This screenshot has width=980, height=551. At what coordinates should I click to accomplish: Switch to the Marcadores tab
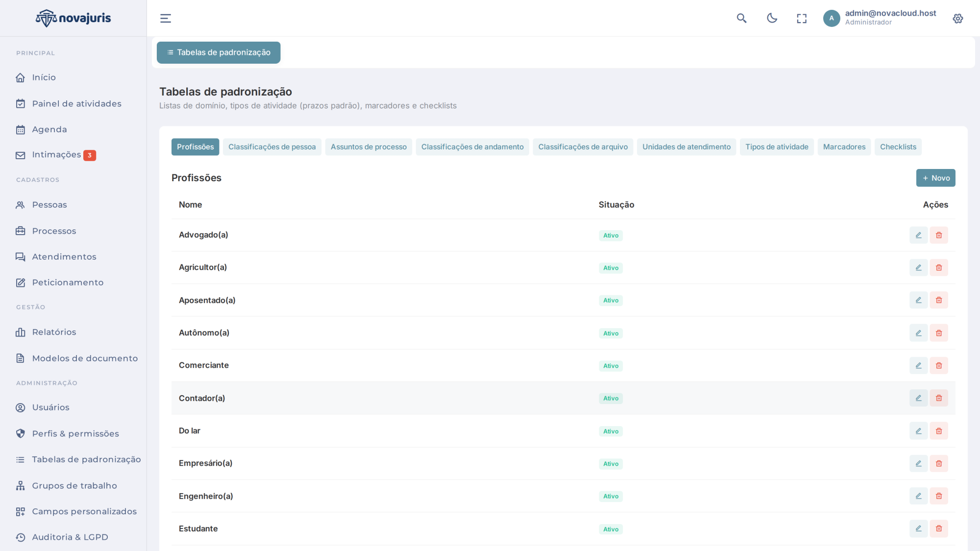click(x=844, y=147)
